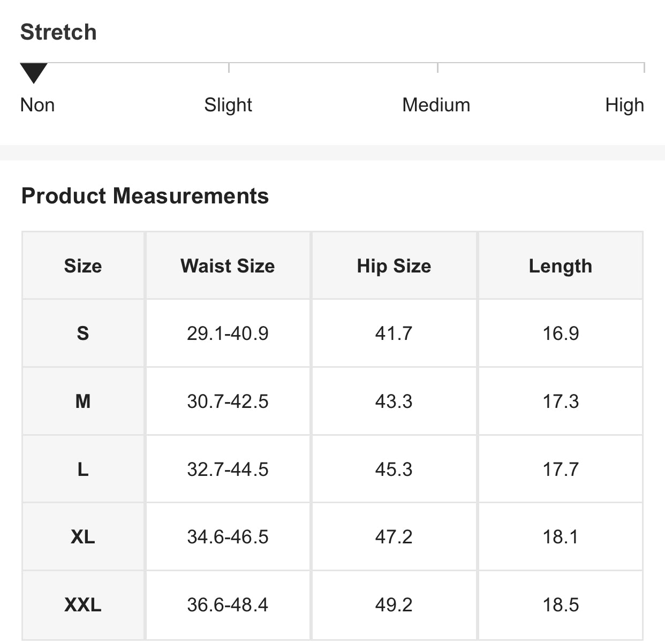The image size is (665, 644).
Task: Click the Product Measurements heading
Action: pyautogui.click(x=145, y=196)
